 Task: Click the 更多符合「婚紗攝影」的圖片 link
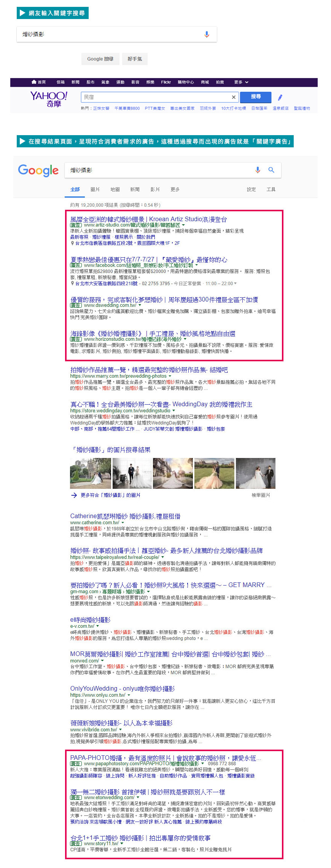click(x=110, y=495)
